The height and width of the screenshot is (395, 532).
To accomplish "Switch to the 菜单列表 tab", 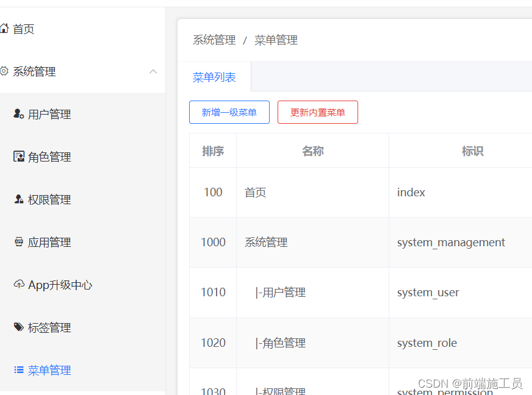I will 214,76.
